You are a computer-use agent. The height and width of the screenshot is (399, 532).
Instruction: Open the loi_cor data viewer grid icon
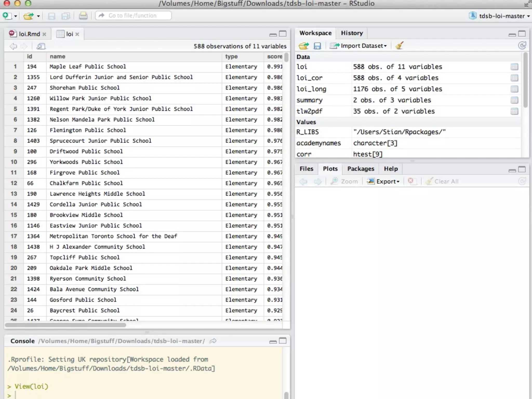click(x=514, y=78)
